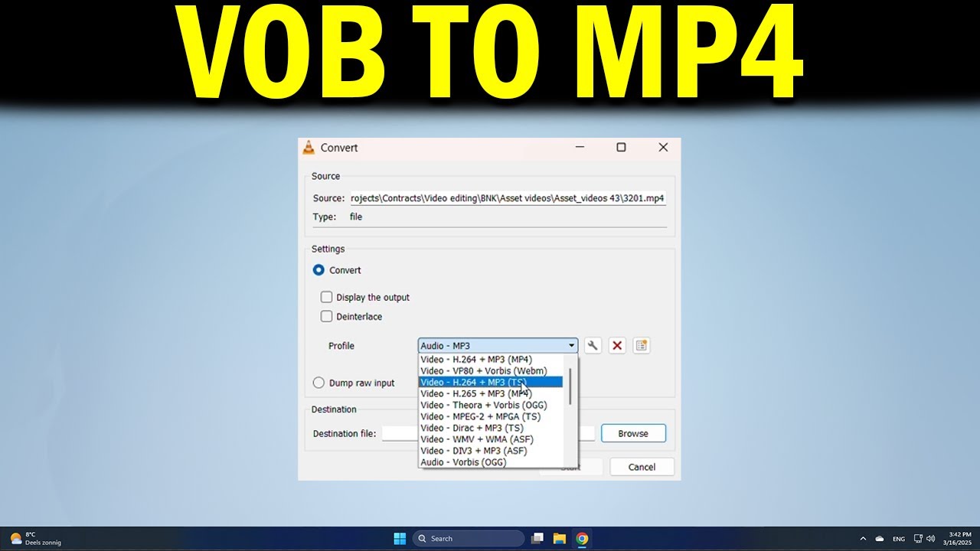Click the Browse button
Image resolution: width=980 pixels, height=551 pixels.
coord(633,433)
